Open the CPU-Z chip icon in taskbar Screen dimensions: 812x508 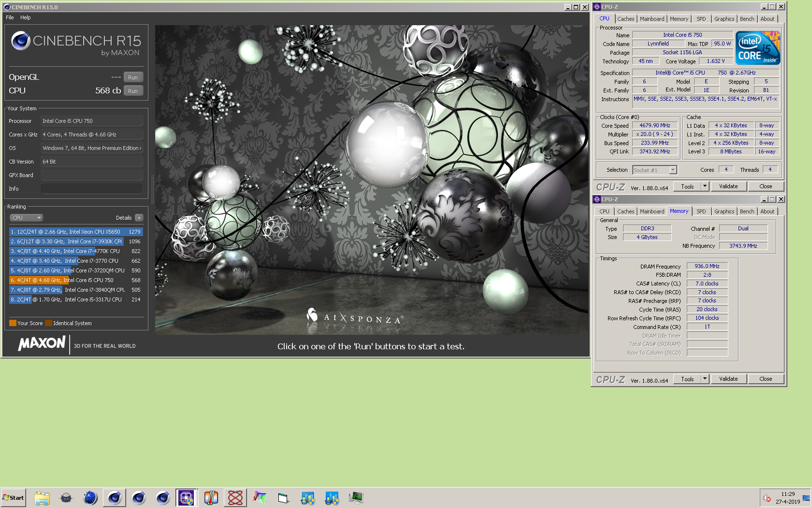coord(187,497)
